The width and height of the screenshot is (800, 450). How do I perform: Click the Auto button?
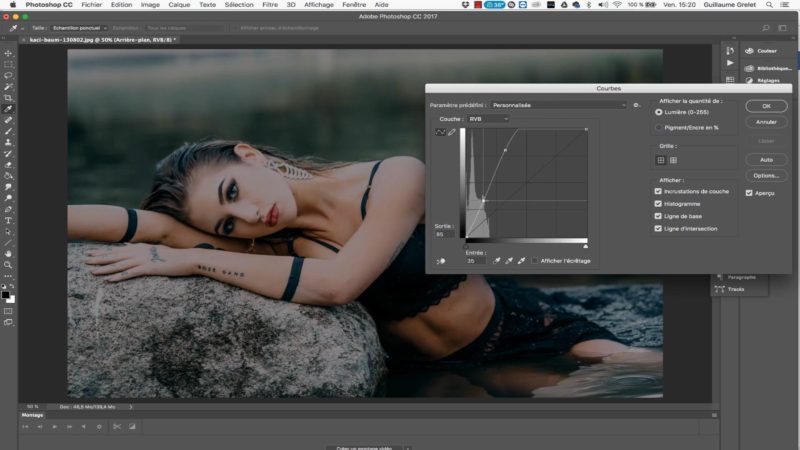[766, 160]
